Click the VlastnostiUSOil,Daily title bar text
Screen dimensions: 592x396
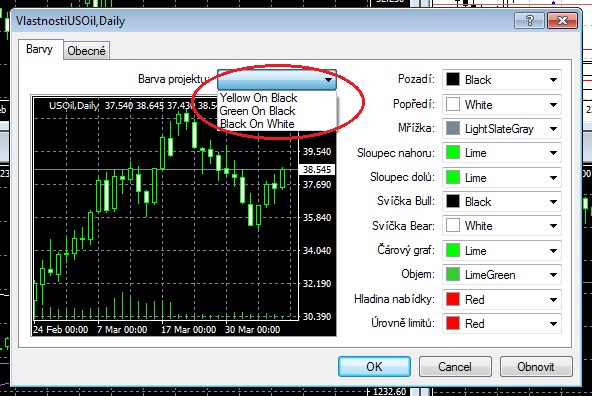point(70,21)
